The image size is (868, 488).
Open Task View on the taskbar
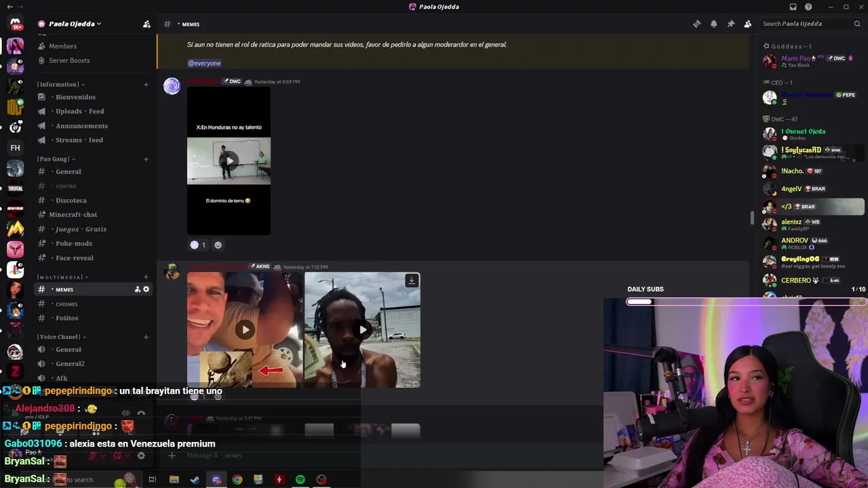(152, 480)
